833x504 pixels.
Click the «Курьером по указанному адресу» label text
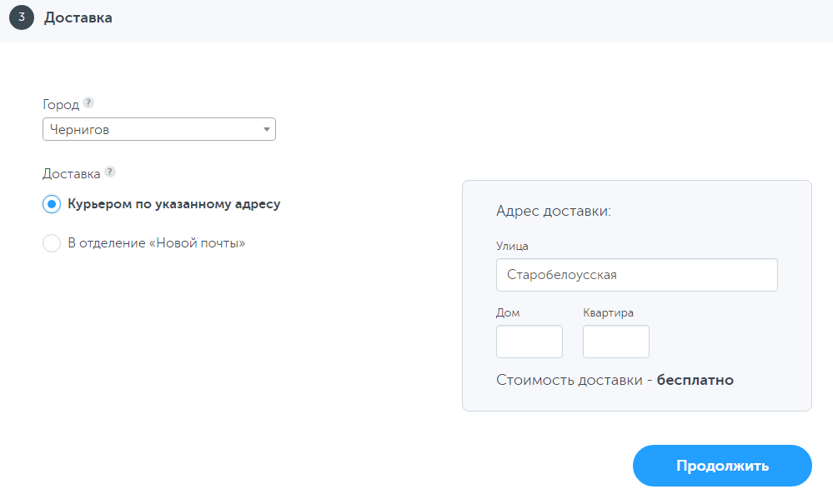point(173,204)
